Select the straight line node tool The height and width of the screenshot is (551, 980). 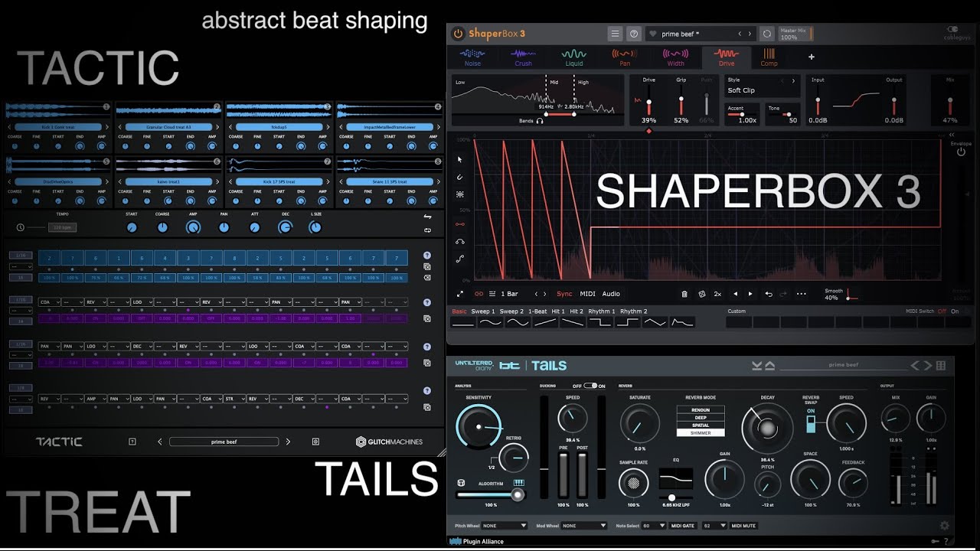point(460,224)
